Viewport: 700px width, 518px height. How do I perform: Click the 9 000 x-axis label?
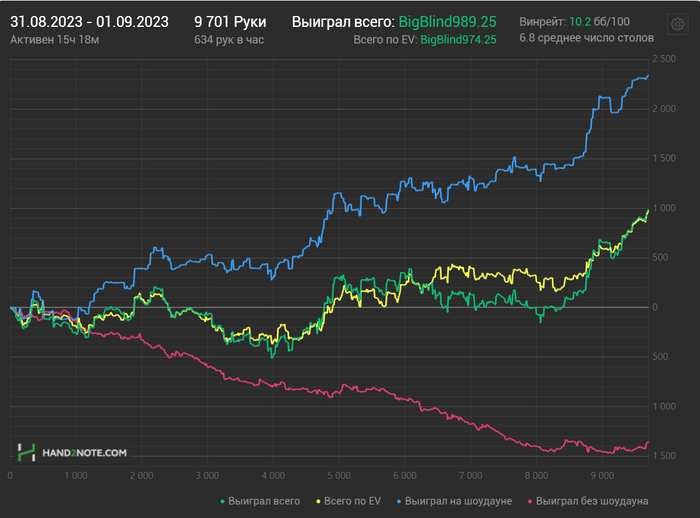coord(602,476)
